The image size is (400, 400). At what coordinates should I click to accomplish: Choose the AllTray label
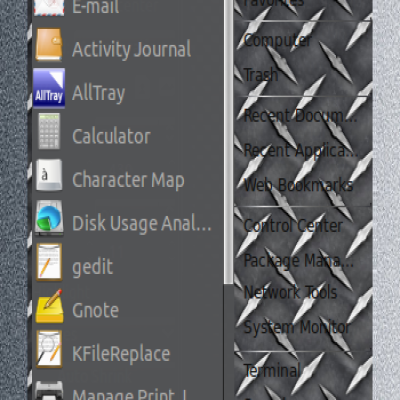99,93
